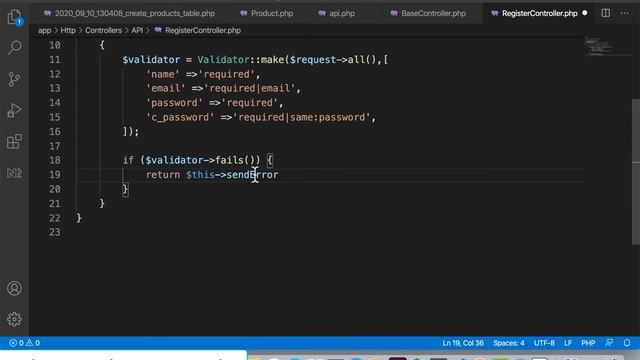Click the 'sendError' method text
The width and height of the screenshot is (640, 360).
(252, 175)
